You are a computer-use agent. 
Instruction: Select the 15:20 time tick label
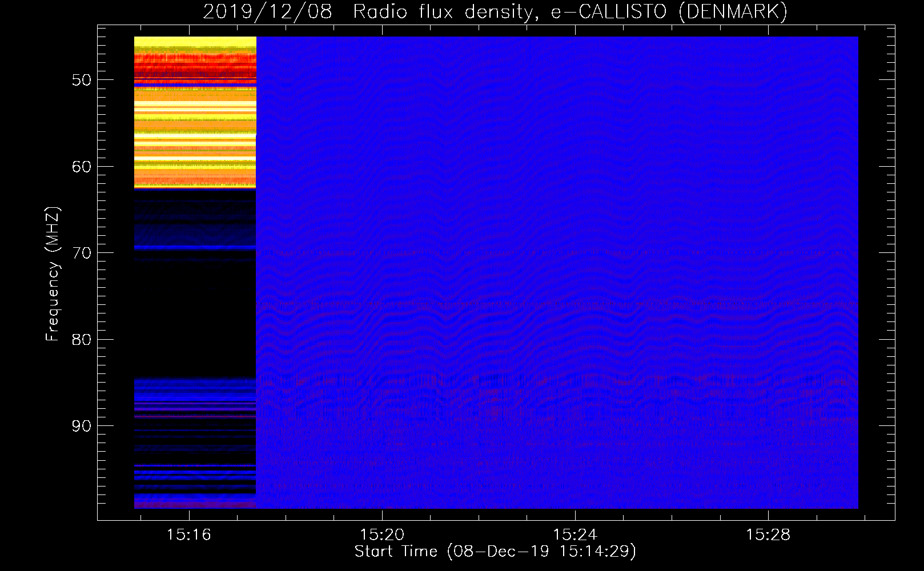(382, 534)
